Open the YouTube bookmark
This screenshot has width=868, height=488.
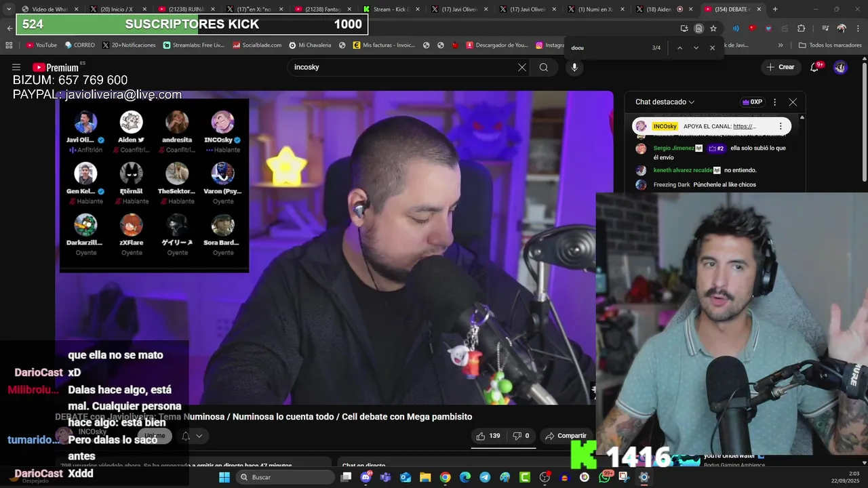click(41, 45)
